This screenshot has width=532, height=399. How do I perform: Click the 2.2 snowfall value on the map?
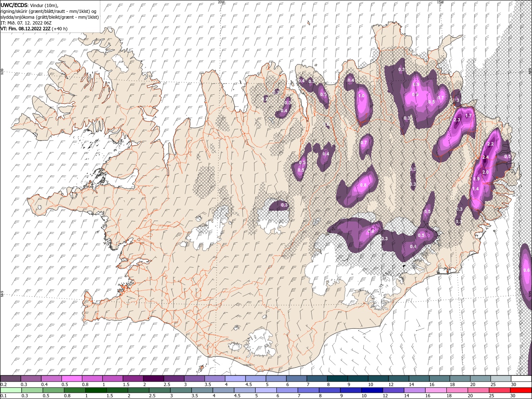(490, 144)
